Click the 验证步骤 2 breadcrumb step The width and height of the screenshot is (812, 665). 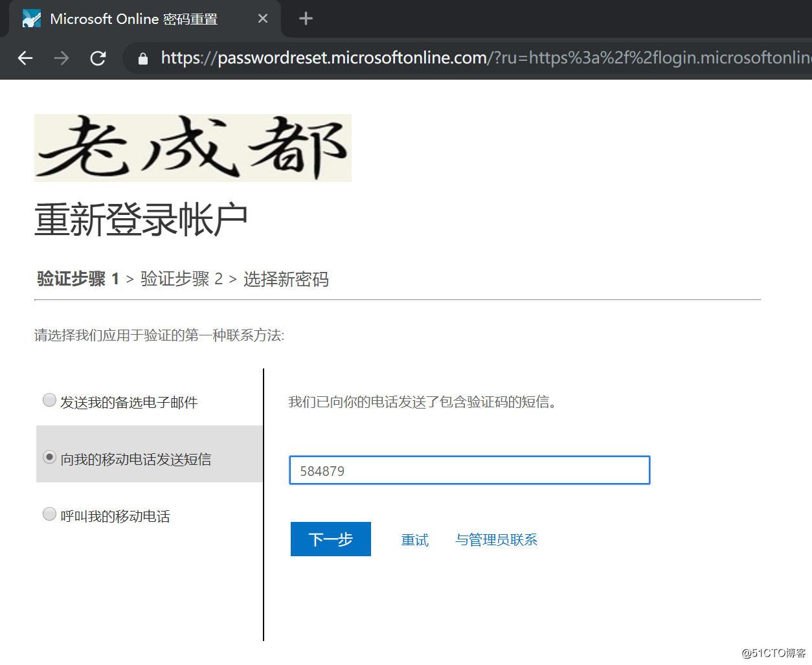pyautogui.click(x=181, y=279)
